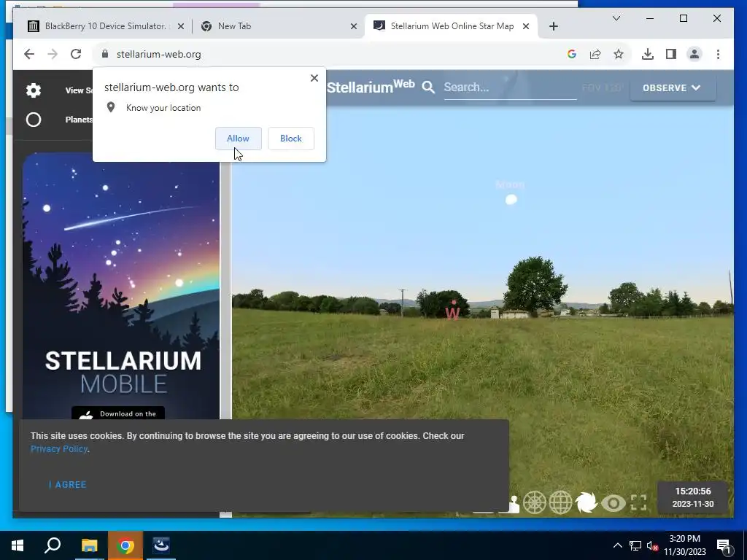Open the taskbar clock and calendar
The image size is (747, 560).
pyautogui.click(x=684, y=545)
